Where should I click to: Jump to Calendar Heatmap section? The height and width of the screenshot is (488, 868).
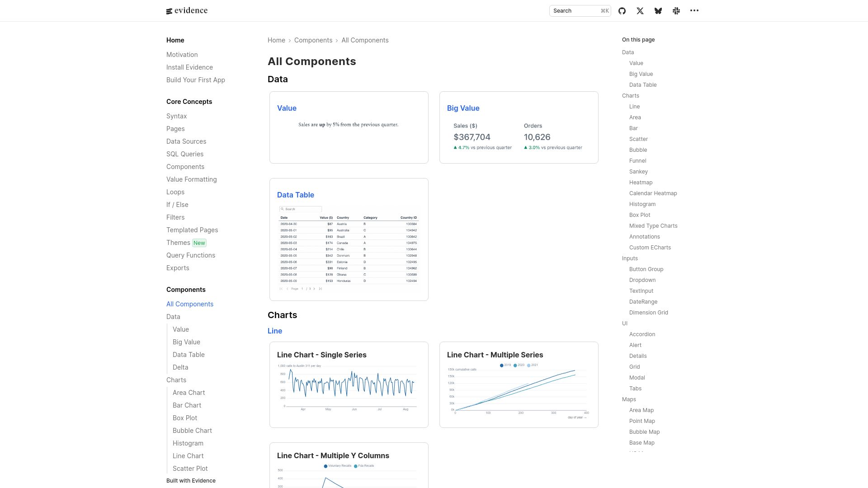point(653,193)
